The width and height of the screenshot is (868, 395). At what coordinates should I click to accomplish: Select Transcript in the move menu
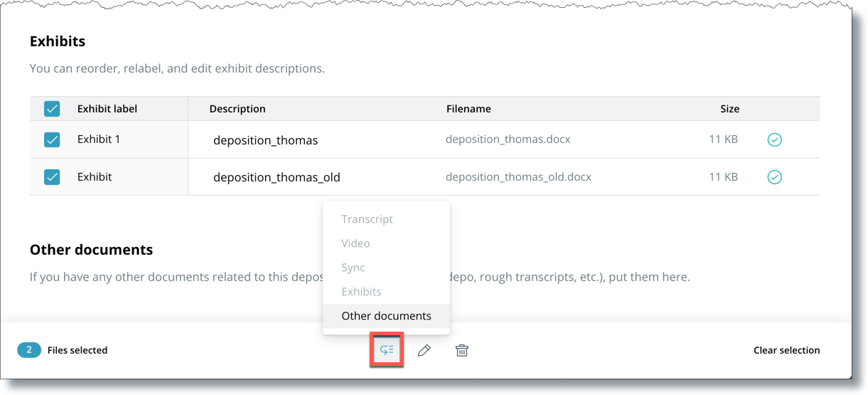point(367,219)
